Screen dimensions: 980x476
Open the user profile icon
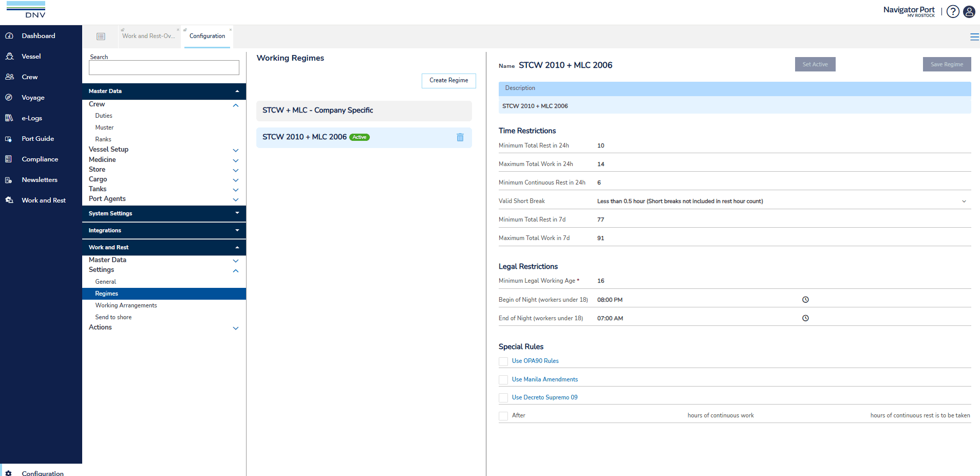point(969,12)
